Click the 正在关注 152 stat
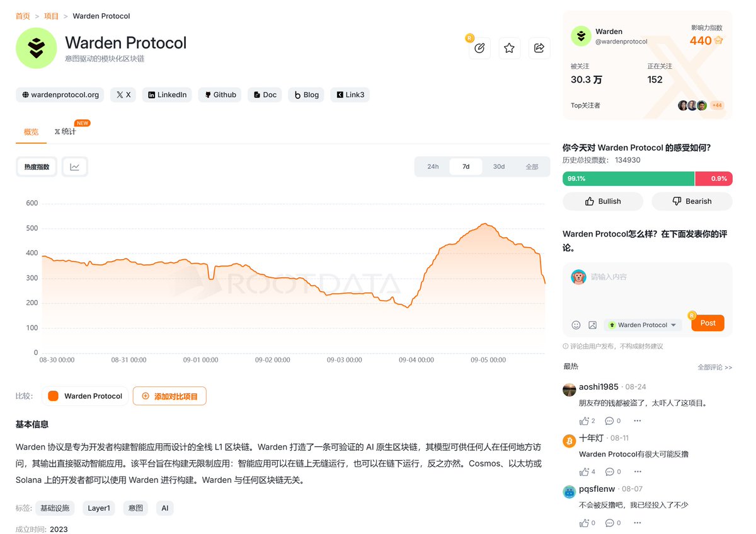 coord(660,74)
